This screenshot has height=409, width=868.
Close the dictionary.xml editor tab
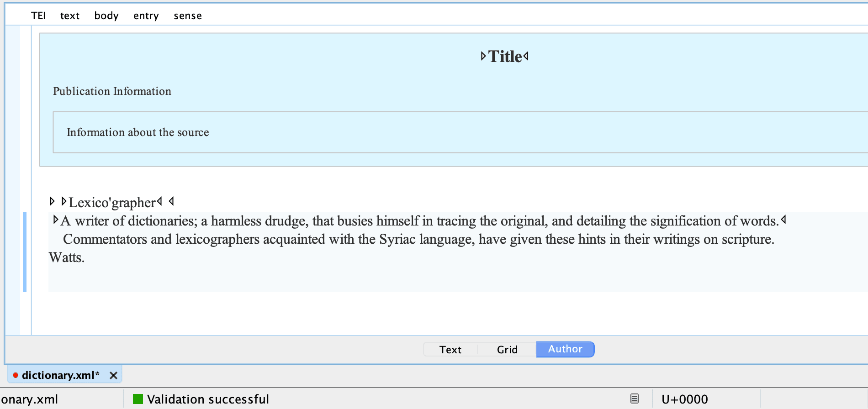tap(114, 375)
